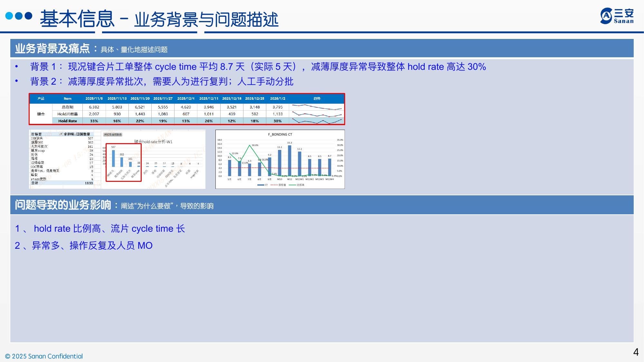Click the CT legend entry
The width and height of the screenshot is (644, 362).
(x=262, y=185)
